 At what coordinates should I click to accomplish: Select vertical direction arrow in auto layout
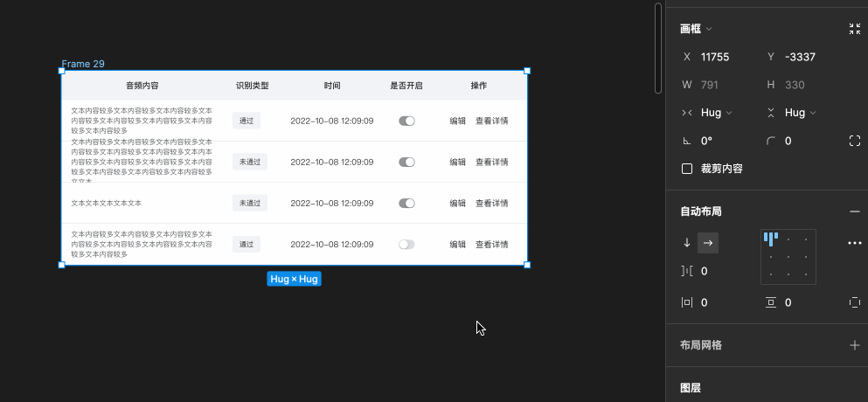pyautogui.click(x=687, y=243)
